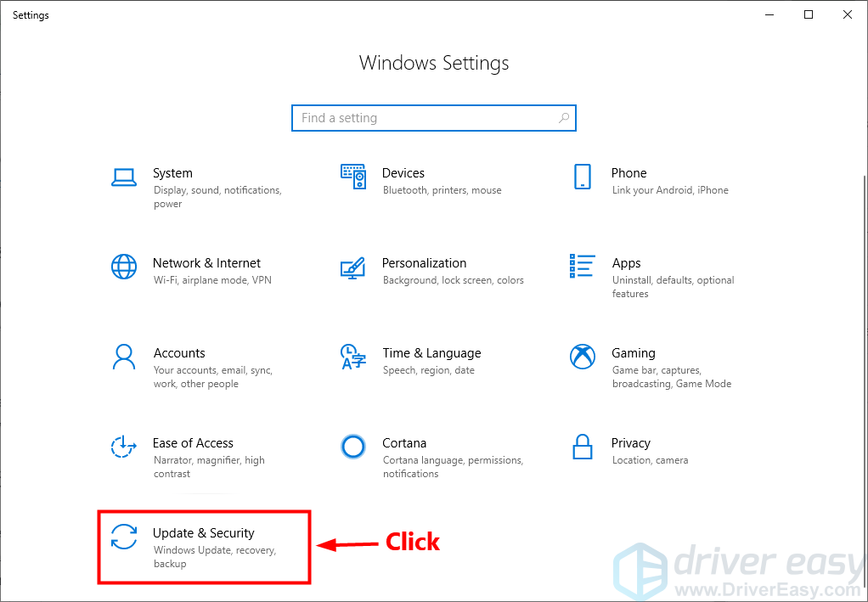
Task: Open the Accounts settings heading
Action: 179,353
